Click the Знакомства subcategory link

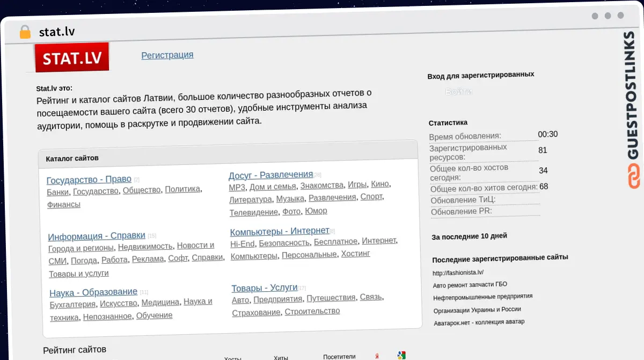pos(321,185)
